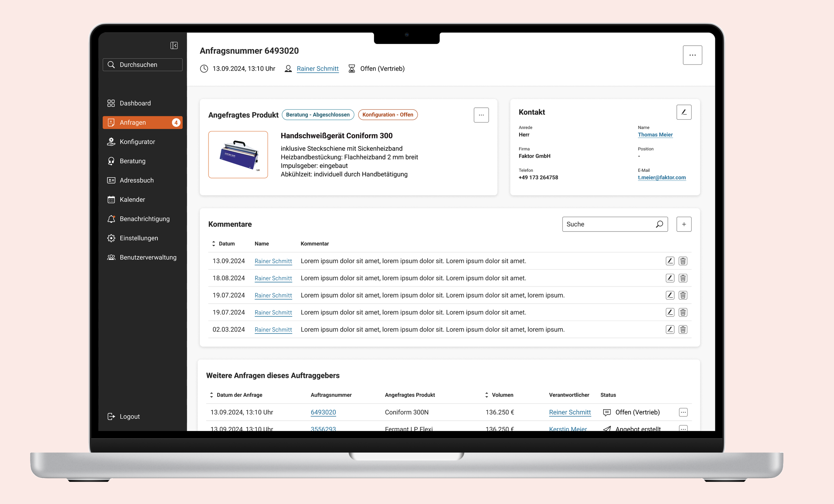Open Konfigurator in the sidebar
834x504 pixels.
coord(137,142)
